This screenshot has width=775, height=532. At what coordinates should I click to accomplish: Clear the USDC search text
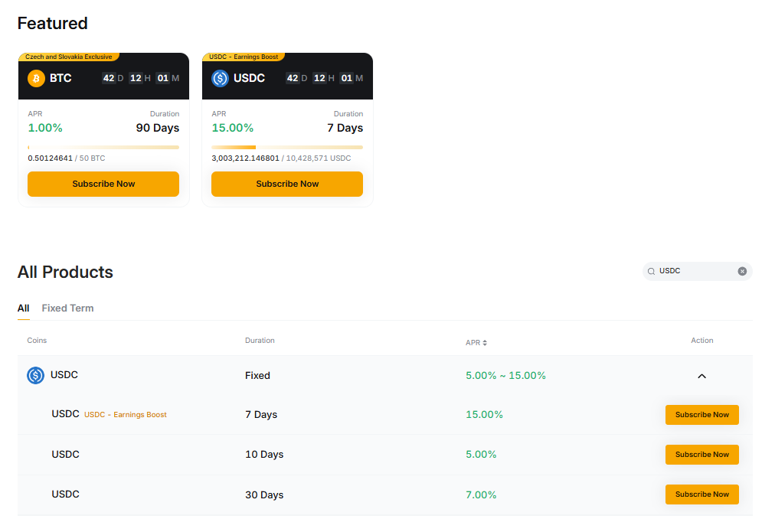[742, 271]
